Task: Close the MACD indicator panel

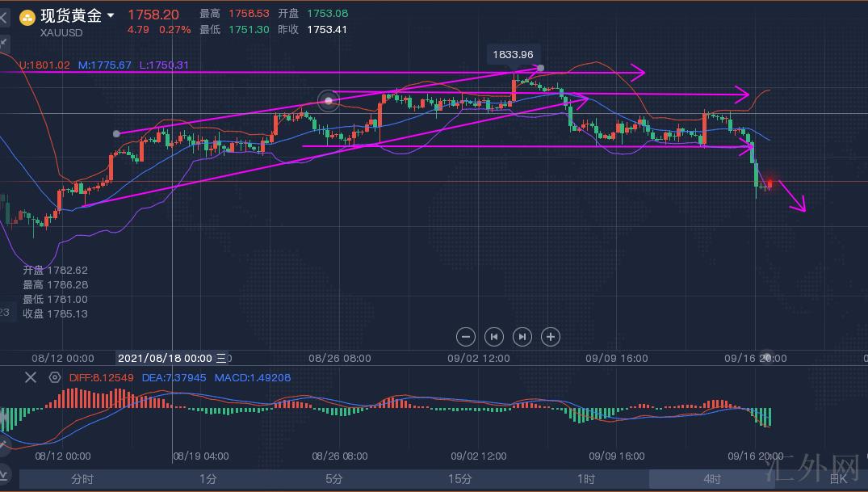Action: [31, 377]
